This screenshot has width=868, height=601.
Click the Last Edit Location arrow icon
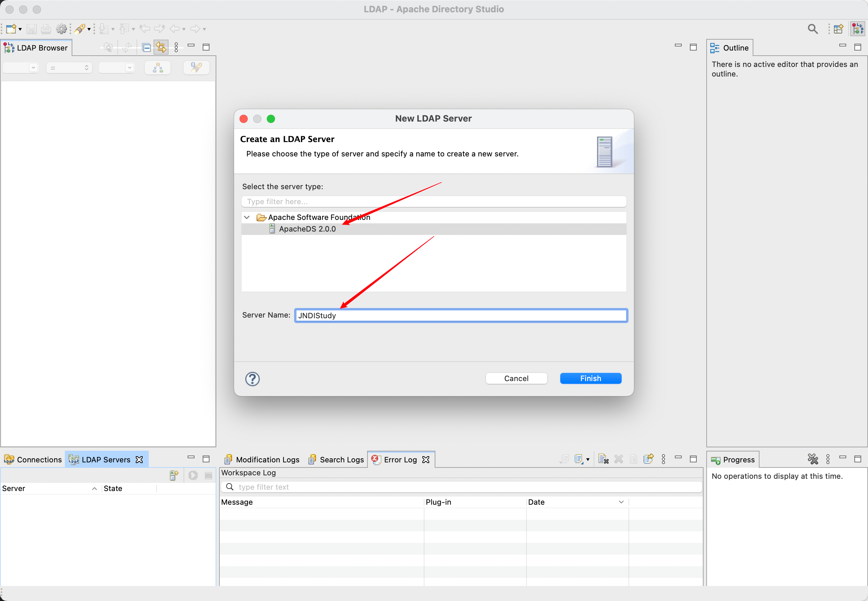point(145,29)
